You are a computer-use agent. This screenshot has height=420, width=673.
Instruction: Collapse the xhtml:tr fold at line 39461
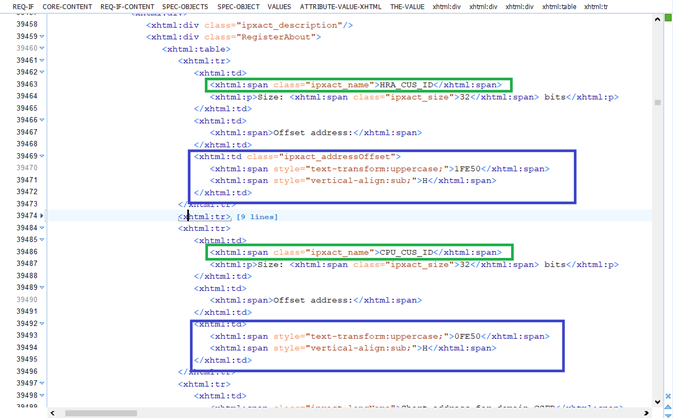point(42,60)
